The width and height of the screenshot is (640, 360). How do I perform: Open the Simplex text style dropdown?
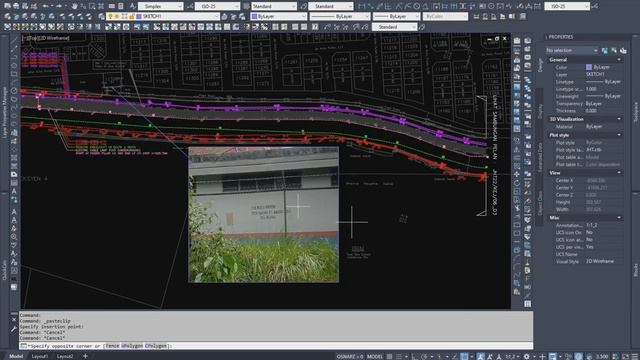pyautogui.click(x=160, y=6)
